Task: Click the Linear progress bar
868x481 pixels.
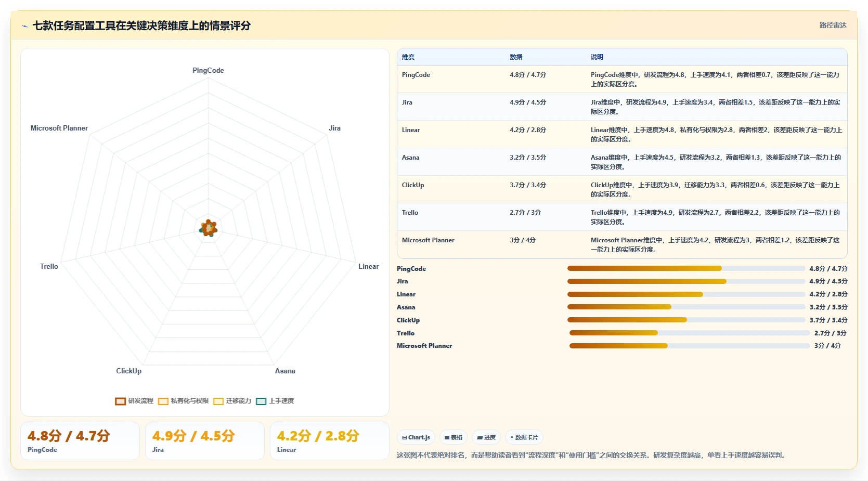Action: tap(686, 294)
